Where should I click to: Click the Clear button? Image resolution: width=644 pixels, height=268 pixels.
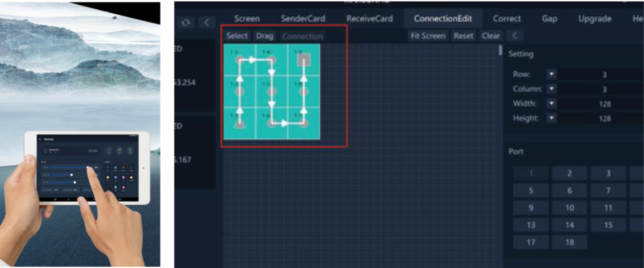tap(491, 35)
